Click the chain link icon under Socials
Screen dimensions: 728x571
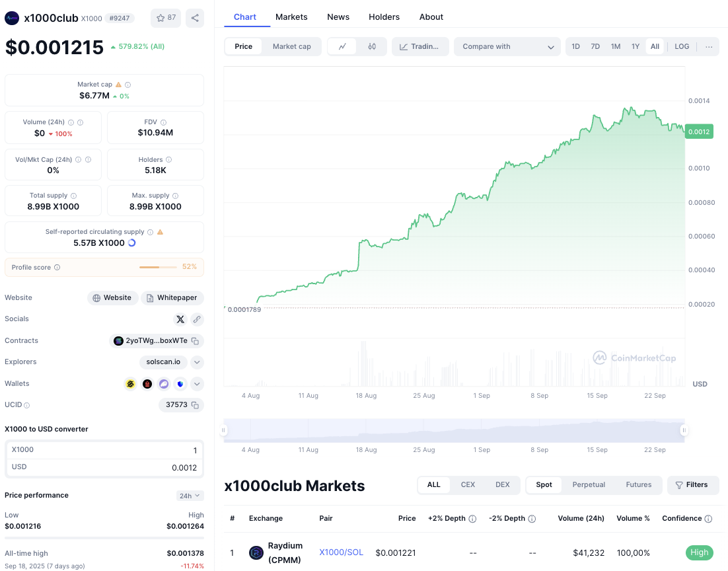(x=197, y=319)
